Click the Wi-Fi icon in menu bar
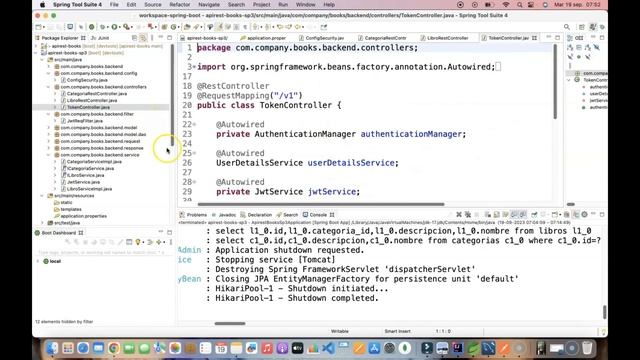The height and width of the screenshot is (360, 640). click(506, 4)
